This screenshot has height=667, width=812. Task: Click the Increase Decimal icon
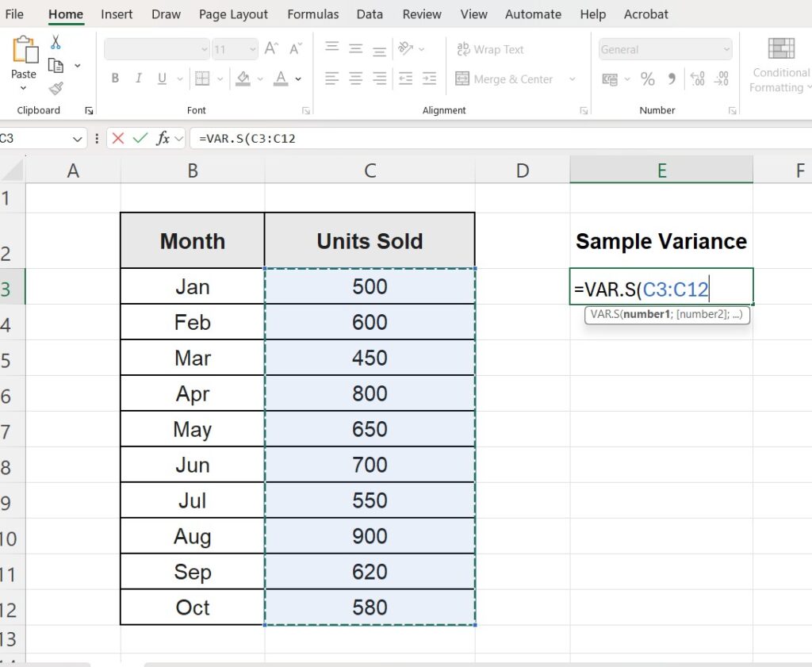click(698, 79)
